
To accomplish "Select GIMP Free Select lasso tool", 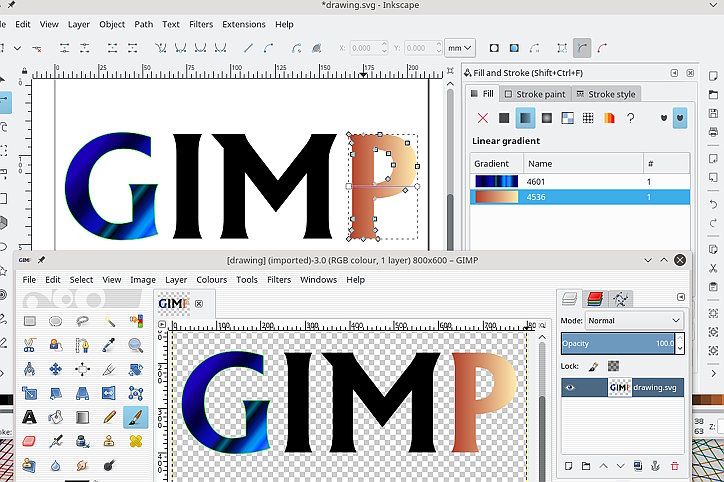I will coord(82,321).
